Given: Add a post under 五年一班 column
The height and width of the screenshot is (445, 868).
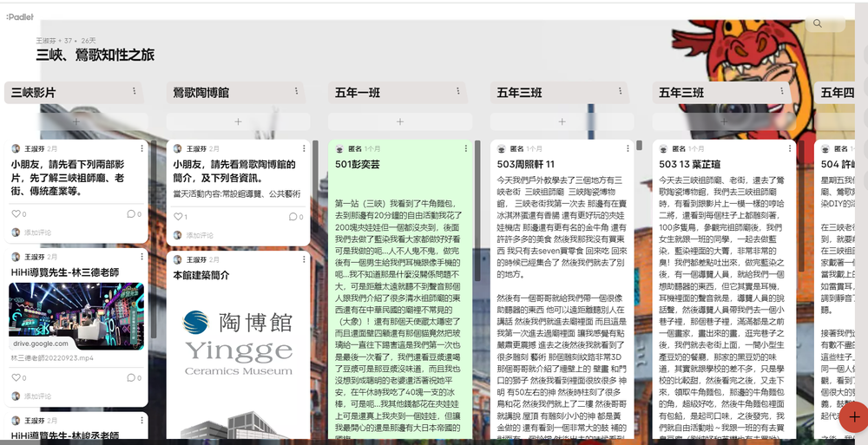Looking at the screenshot, I should pyautogui.click(x=400, y=121).
